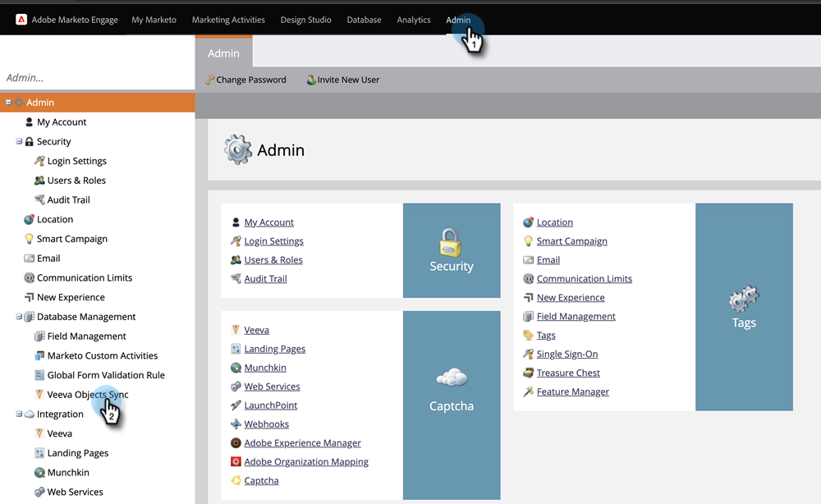The image size is (821, 504).
Task: Select Audit Trail in the sidebar tree
Action: pos(69,200)
